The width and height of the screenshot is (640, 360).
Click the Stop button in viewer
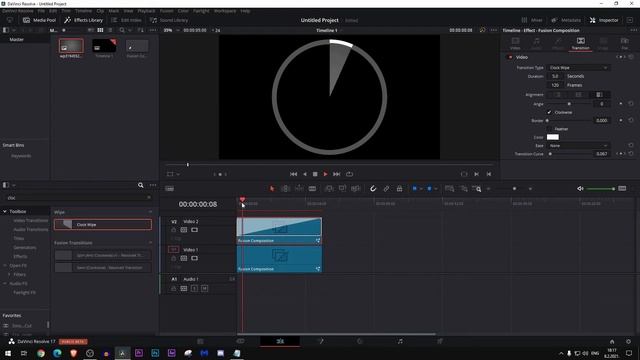click(x=315, y=174)
